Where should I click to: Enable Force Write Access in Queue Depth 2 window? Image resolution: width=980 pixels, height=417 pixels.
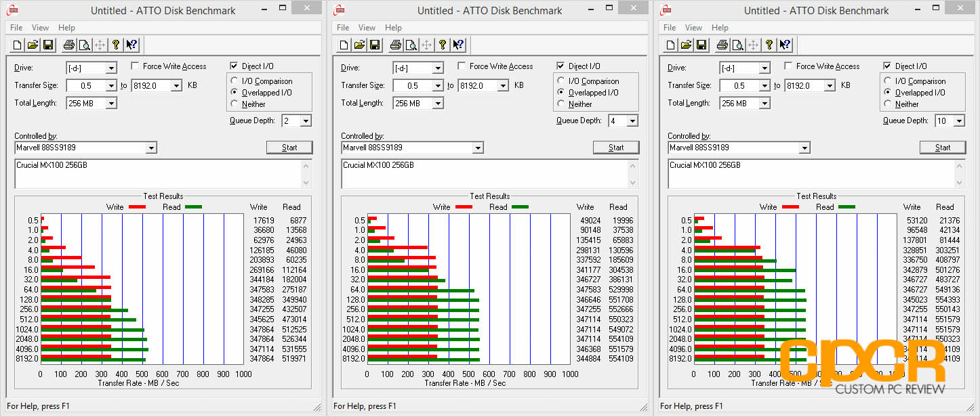click(135, 66)
